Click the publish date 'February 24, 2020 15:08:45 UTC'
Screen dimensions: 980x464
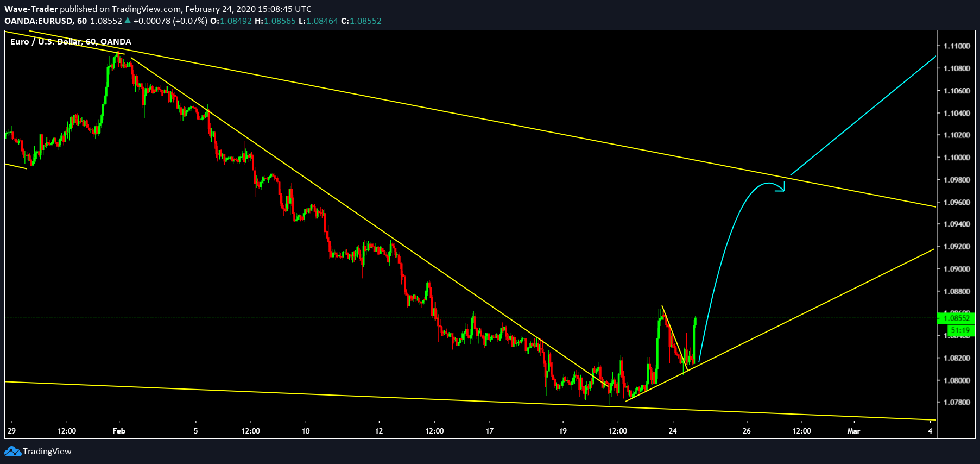pos(248,9)
